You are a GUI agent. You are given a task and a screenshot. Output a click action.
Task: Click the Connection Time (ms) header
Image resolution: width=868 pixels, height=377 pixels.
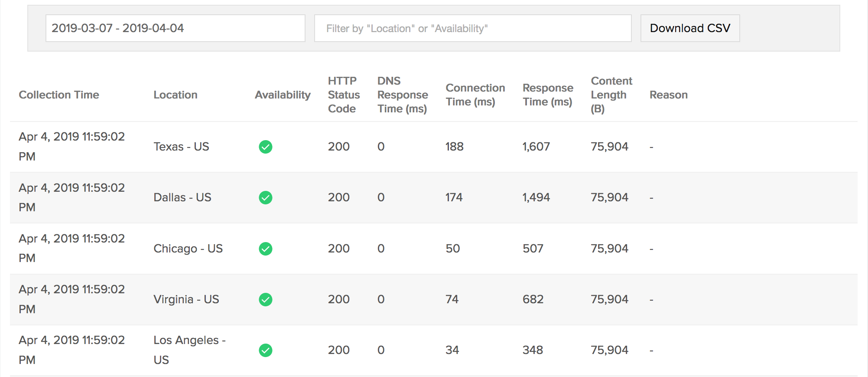[x=475, y=95]
